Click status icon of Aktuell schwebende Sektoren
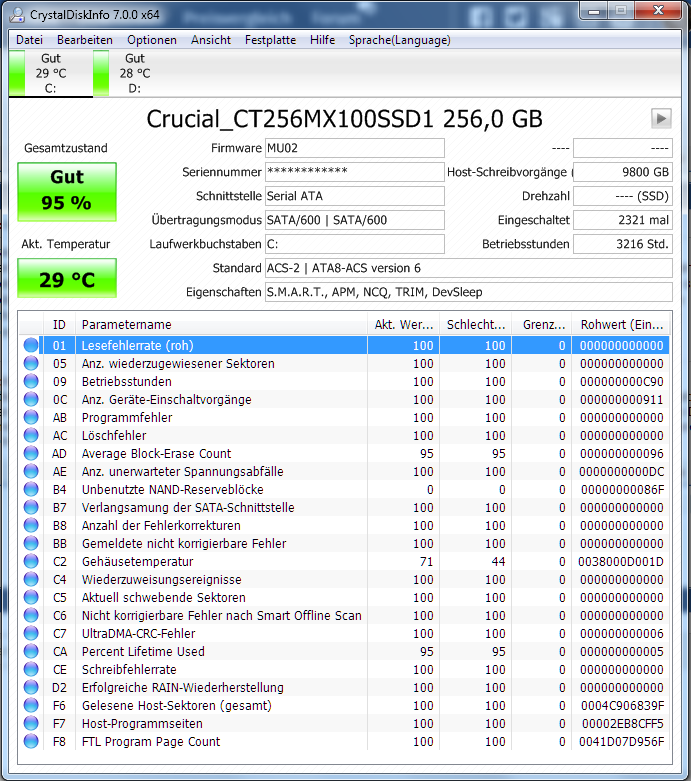 (x=31, y=597)
